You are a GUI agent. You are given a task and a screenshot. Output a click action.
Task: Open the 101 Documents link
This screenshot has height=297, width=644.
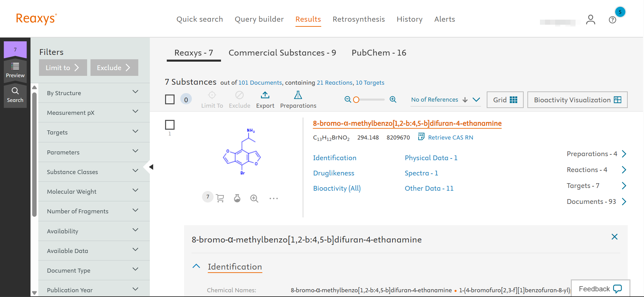click(x=260, y=83)
